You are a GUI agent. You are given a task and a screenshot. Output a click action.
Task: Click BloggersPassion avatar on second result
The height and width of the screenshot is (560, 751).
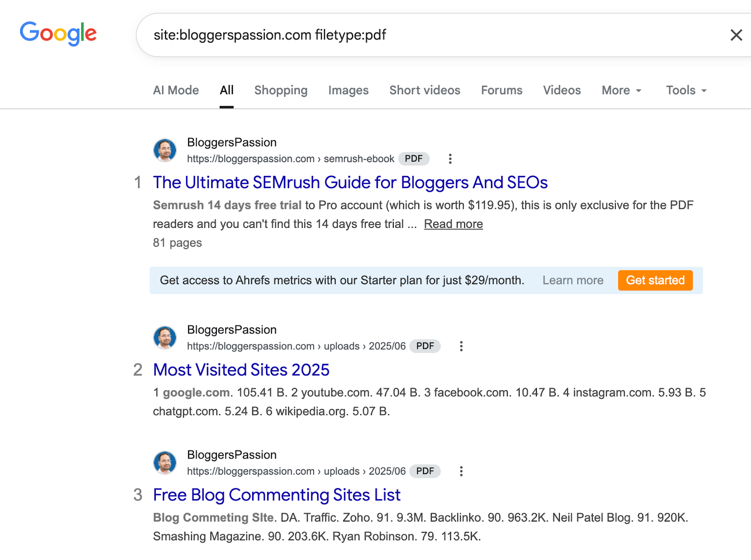click(x=165, y=338)
